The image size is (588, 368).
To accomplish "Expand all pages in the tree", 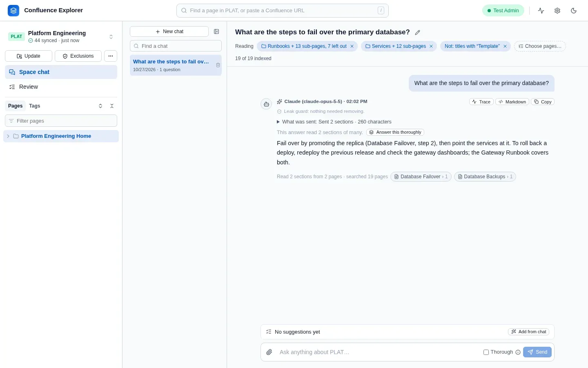I will click(100, 106).
